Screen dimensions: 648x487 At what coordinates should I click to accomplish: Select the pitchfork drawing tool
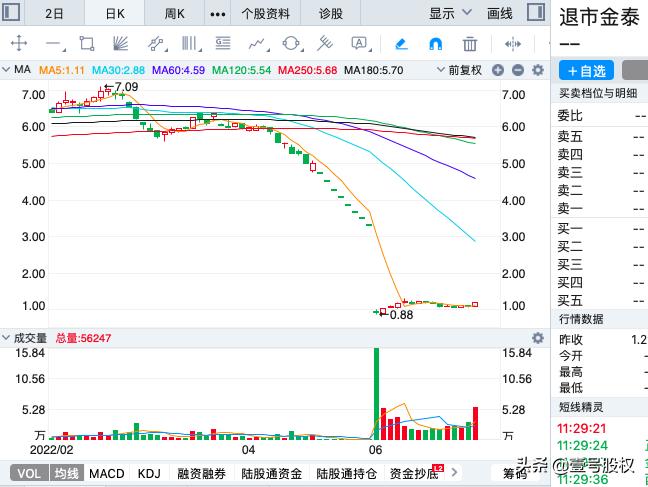tap(325, 43)
